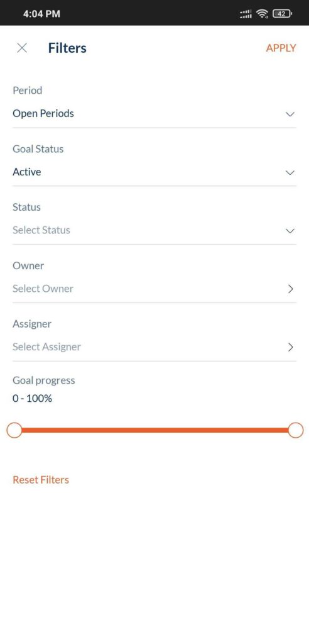The height and width of the screenshot is (644, 309).
Task: Open the Goal Status dropdown arrow
Action: [x=290, y=172]
